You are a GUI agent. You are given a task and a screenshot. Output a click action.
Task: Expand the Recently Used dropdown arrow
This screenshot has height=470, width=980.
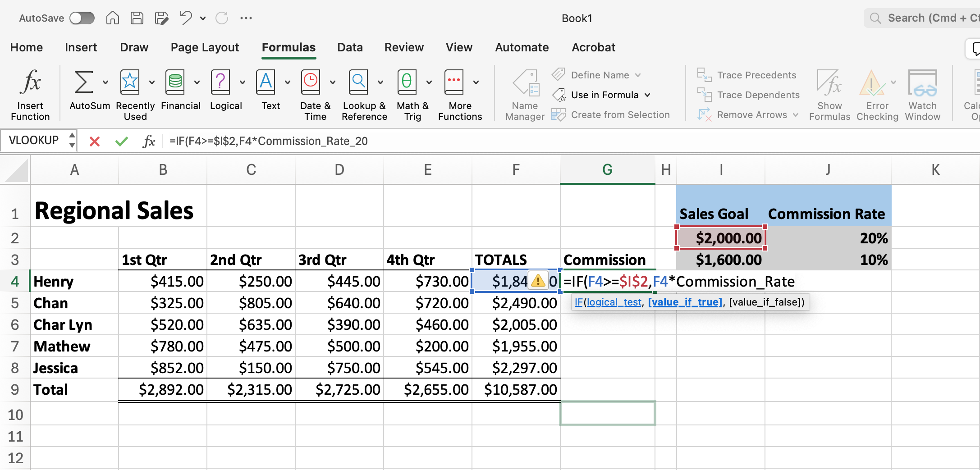pos(151,82)
